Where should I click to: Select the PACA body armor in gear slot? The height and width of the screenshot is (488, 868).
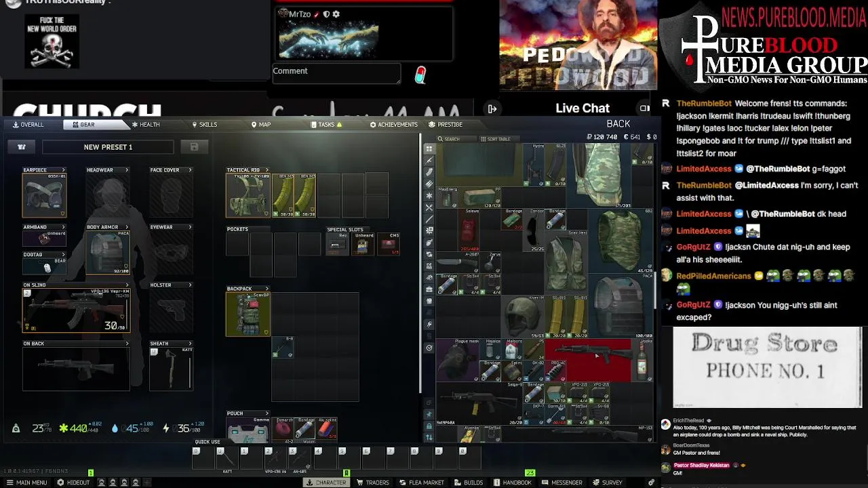click(x=108, y=252)
